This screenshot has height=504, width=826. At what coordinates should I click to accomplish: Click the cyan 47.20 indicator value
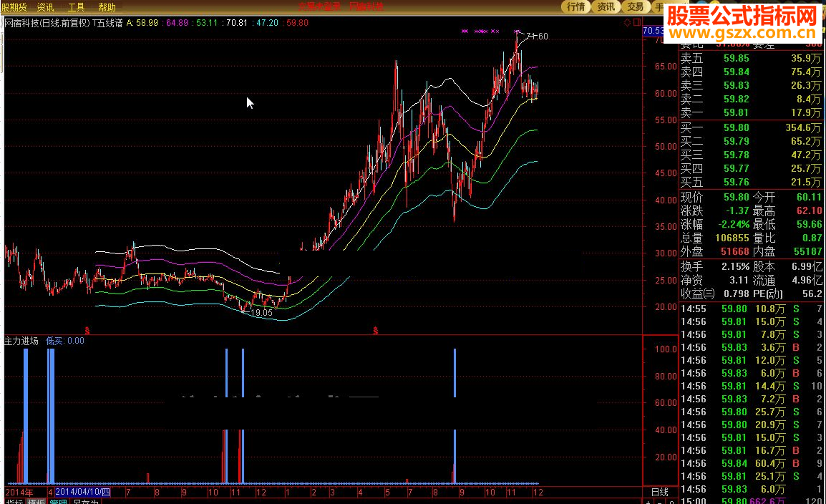(267, 23)
